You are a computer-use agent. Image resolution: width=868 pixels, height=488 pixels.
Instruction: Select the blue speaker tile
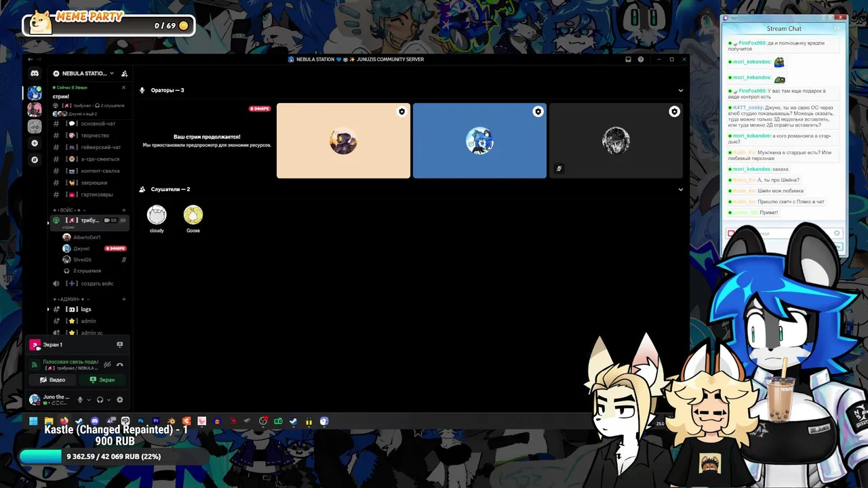pyautogui.click(x=479, y=140)
